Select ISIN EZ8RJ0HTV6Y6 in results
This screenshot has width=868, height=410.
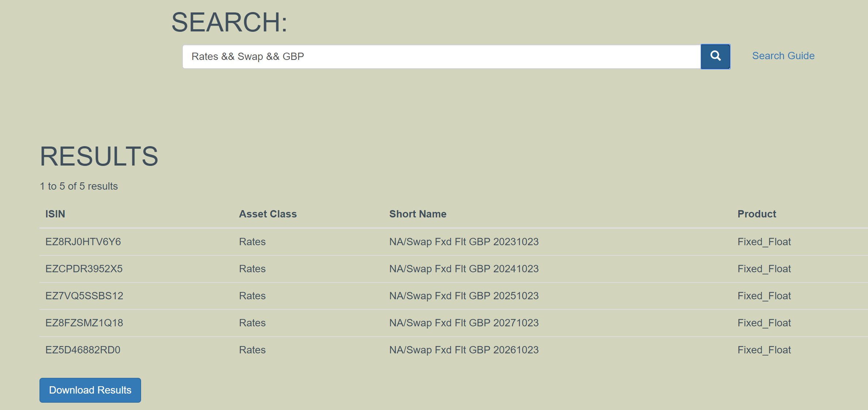83,242
